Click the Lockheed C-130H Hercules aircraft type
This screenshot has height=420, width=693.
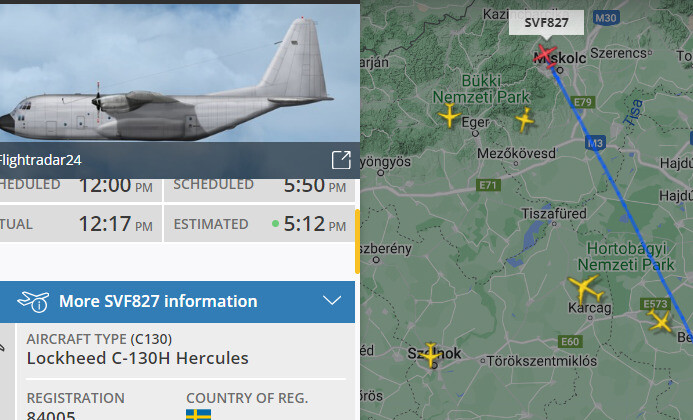(x=137, y=358)
